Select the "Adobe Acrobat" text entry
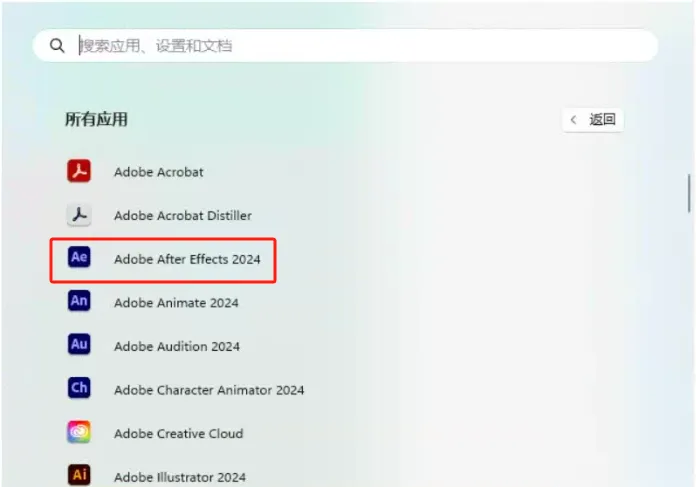Screen dimensions: 696x487 tap(158, 172)
